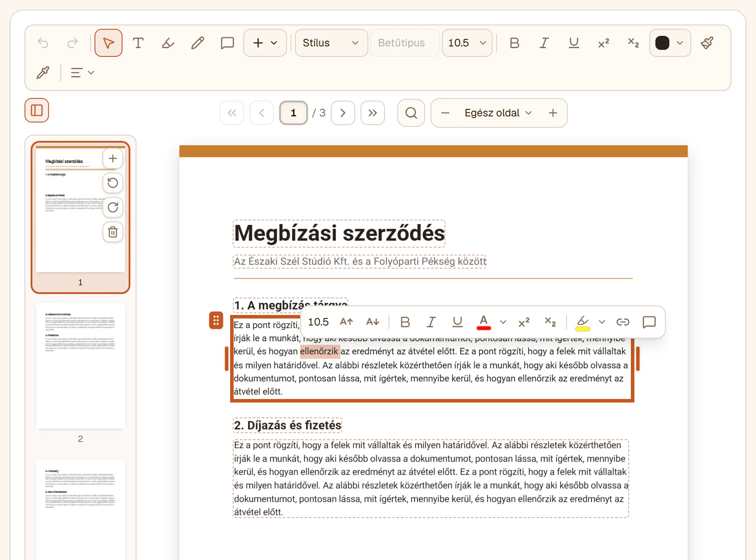
Task: Apply superscript from the main toolbar
Action: click(x=604, y=43)
